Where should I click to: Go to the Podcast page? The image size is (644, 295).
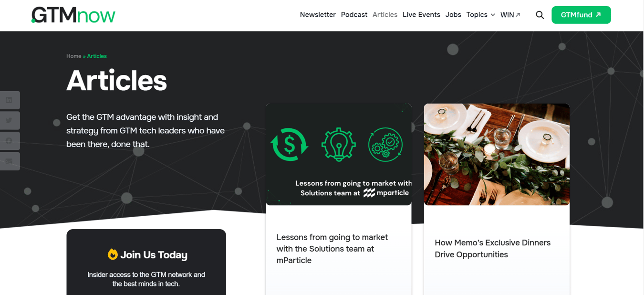354,15
